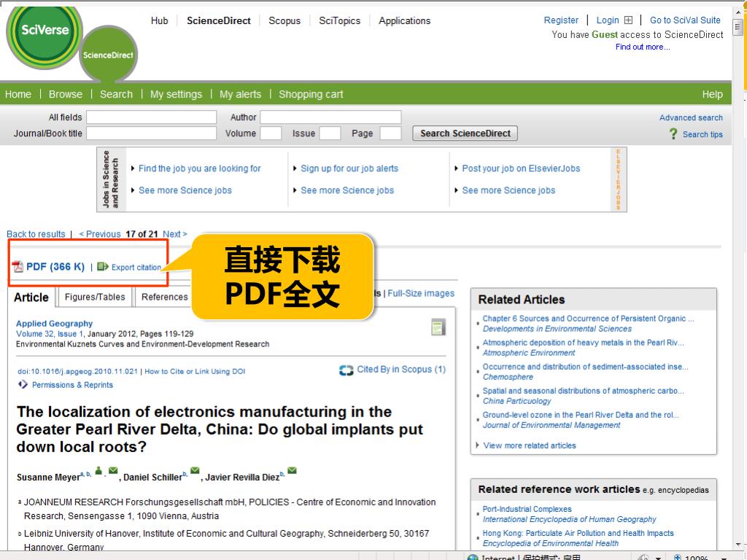Image resolution: width=747 pixels, height=560 pixels.
Task: Click Javier Revilla Diez's email envelope icon
Action: (292, 470)
